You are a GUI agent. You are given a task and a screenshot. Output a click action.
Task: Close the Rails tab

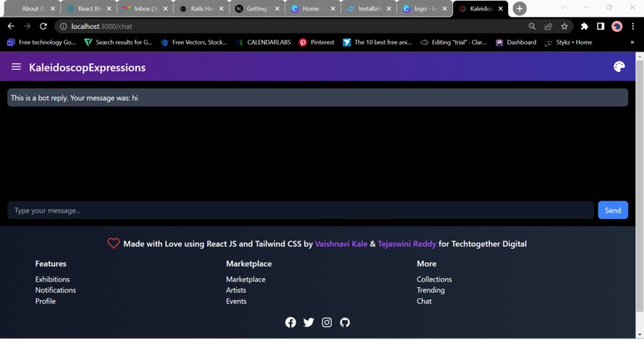click(x=221, y=9)
